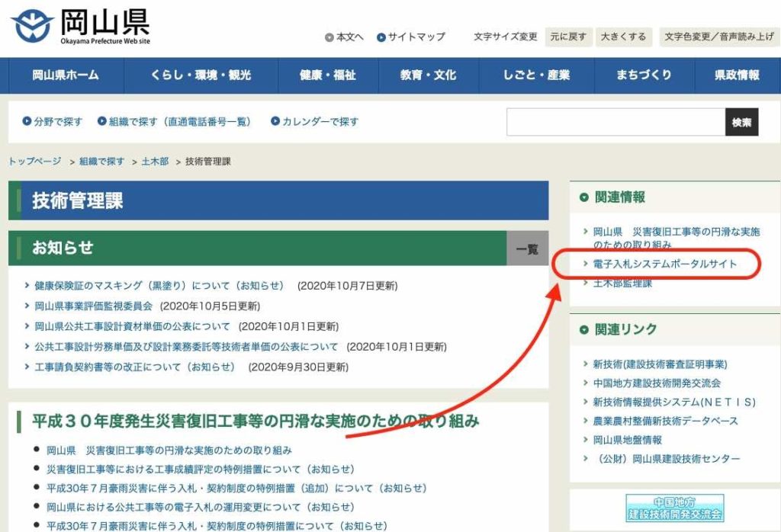The width and height of the screenshot is (781, 532).
Task: Go to 健康・福祉 section
Action: (327, 75)
